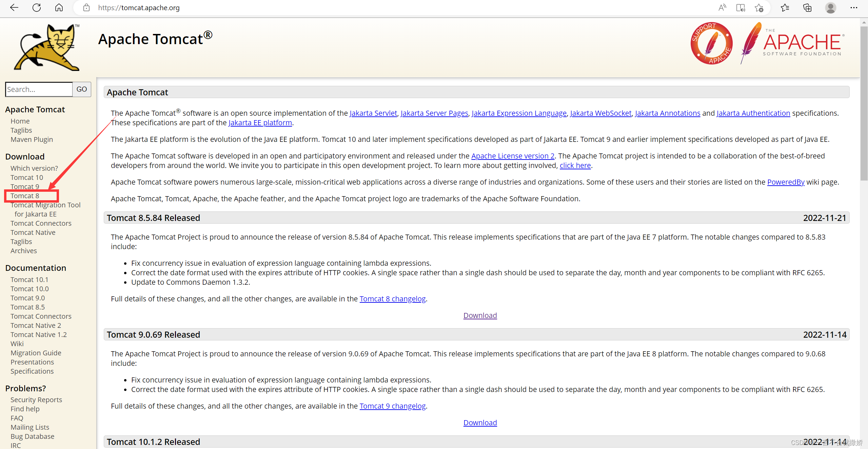Open Taglibs under Apache Tomcat section
This screenshot has height=449, width=868.
pyautogui.click(x=21, y=130)
